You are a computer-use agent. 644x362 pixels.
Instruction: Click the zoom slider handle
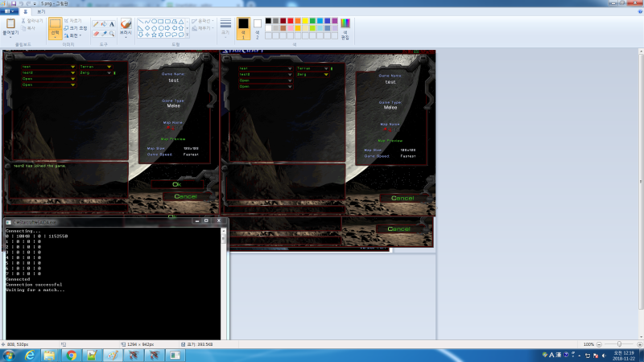coord(619,344)
